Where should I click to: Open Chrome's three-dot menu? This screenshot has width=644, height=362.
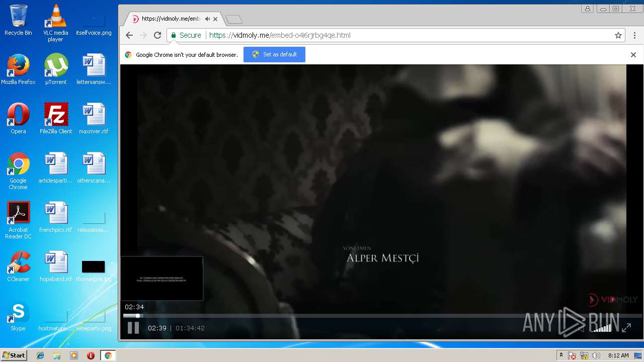click(x=634, y=35)
